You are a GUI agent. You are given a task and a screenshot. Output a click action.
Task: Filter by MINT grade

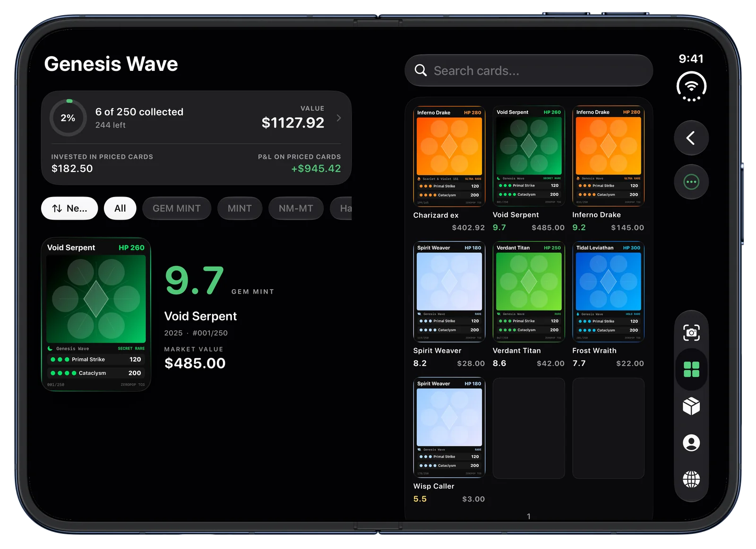tap(240, 208)
